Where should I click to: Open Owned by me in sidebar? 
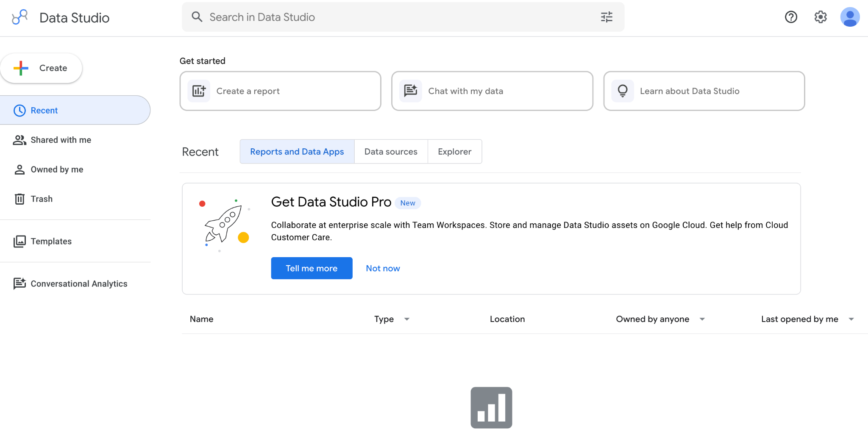(x=75, y=169)
